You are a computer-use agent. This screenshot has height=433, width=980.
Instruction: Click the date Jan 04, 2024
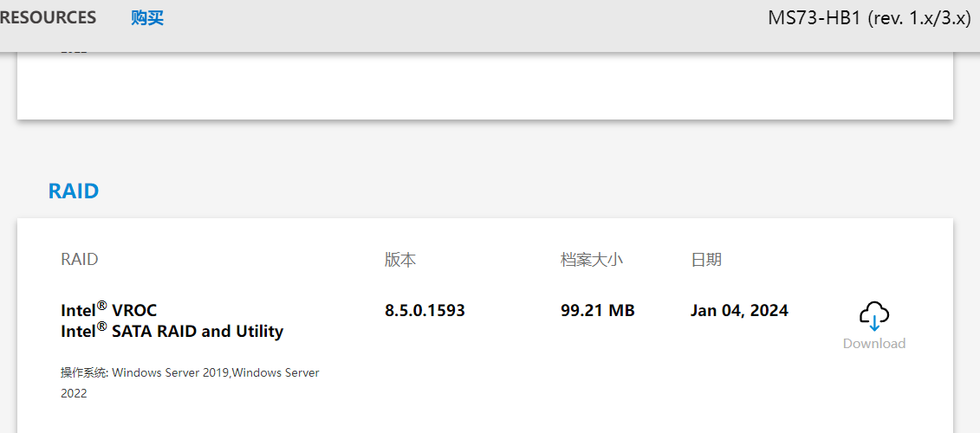tap(739, 311)
